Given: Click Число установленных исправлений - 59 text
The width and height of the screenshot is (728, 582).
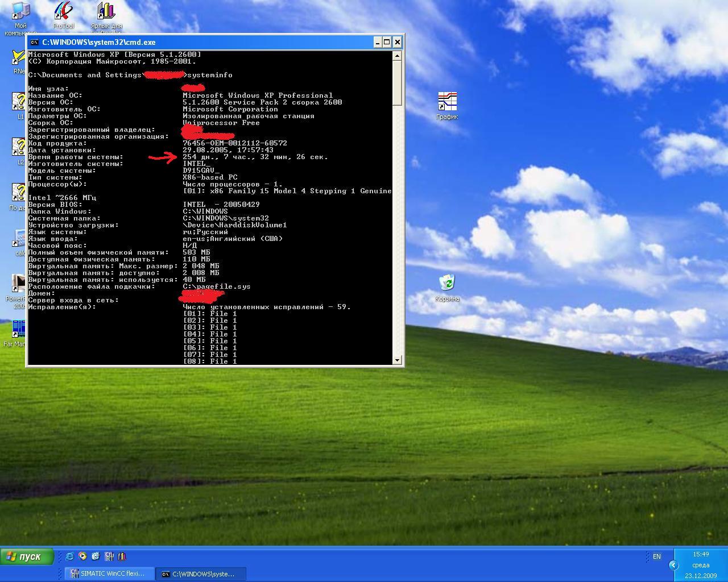Looking at the screenshot, I should (x=267, y=307).
